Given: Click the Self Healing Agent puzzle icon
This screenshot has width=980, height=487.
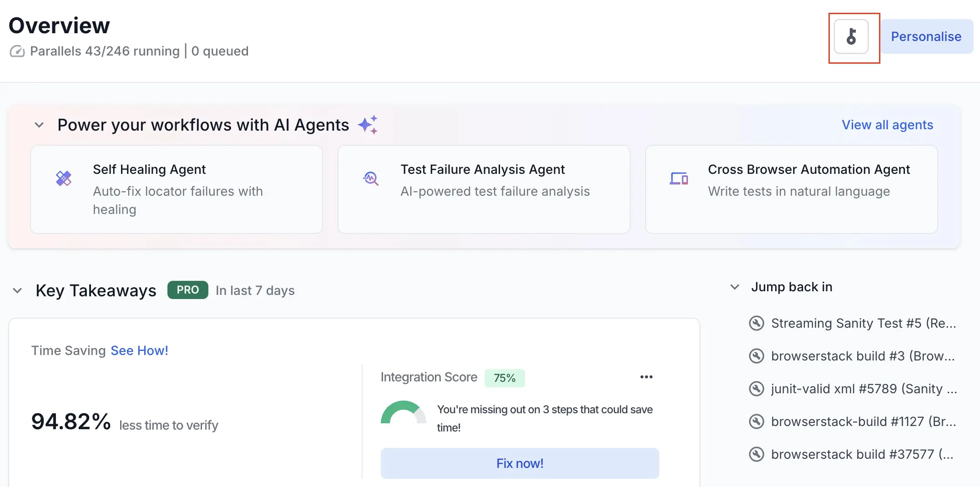Looking at the screenshot, I should click(64, 178).
